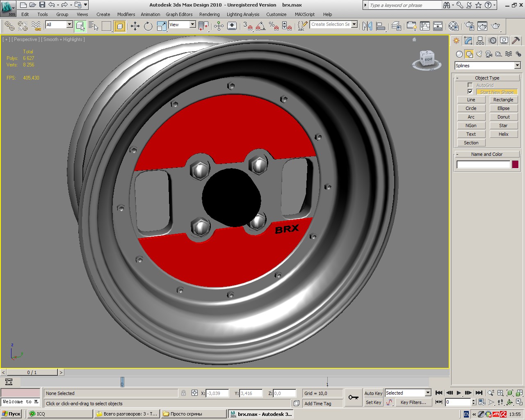Viewport: 525px width, 420px height.
Task: Activate the Select Object tool
Action: click(80, 26)
